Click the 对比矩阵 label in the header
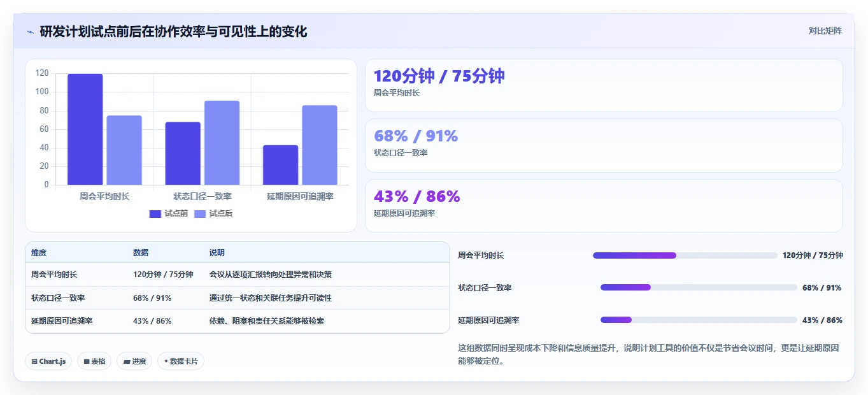868x395 pixels. (825, 31)
